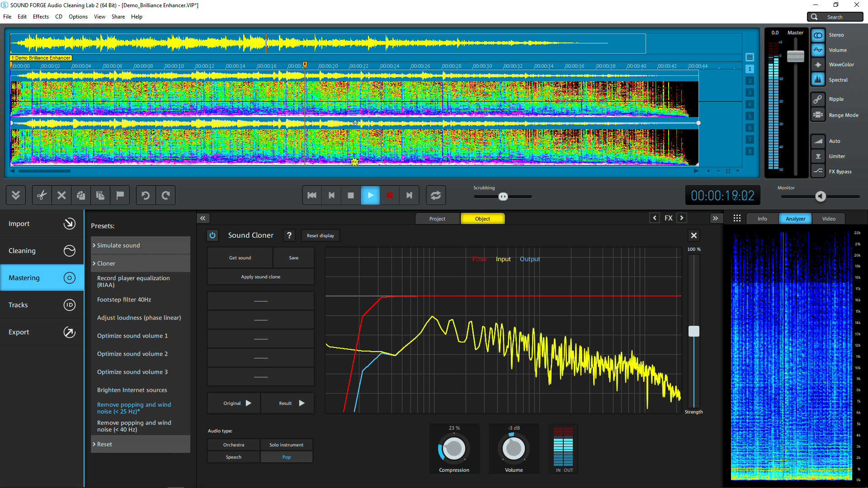
Task: Switch to WaveColor display
Action: (818, 65)
